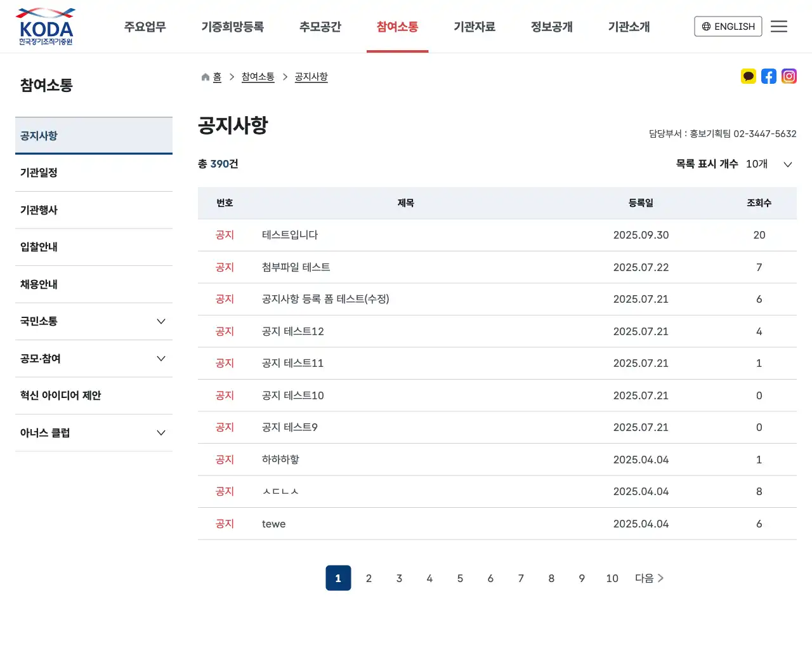Click the globe icon on ENGLISH button

pos(705,26)
